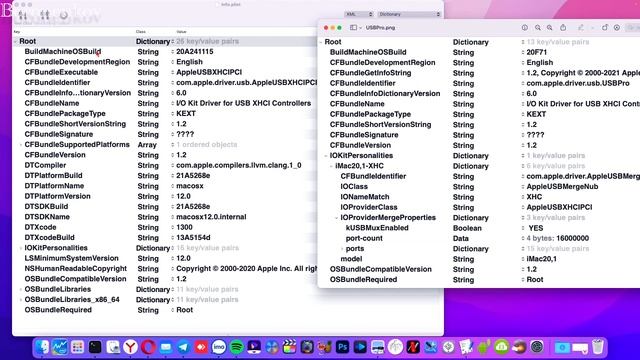
Task: Open Yandex browser in the Dock
Action: [x=130, y=347]
